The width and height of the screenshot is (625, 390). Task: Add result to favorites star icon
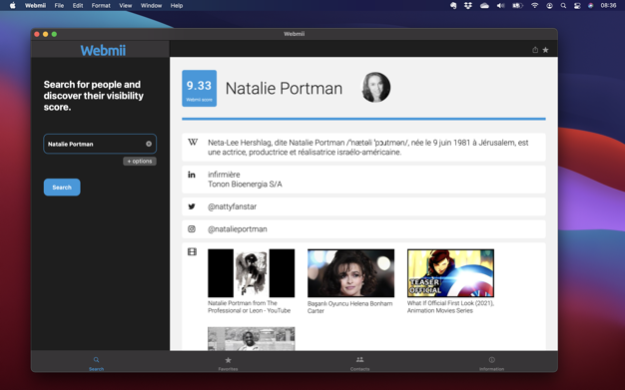pos(545,50)
